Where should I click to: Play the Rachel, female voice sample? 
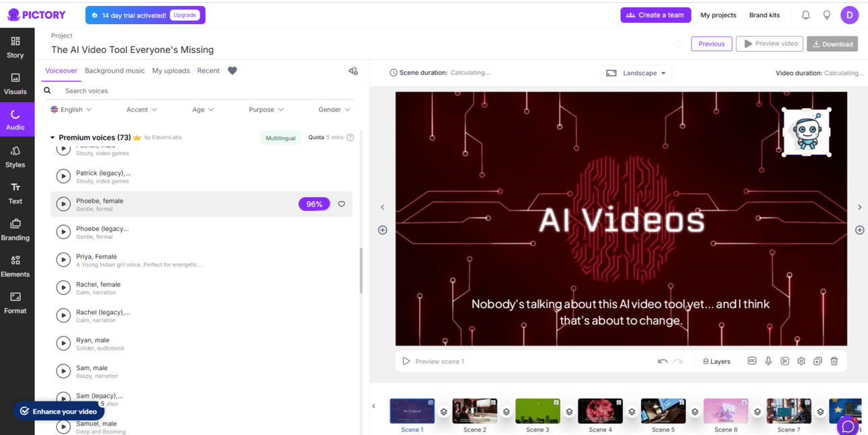click(63, 287)
